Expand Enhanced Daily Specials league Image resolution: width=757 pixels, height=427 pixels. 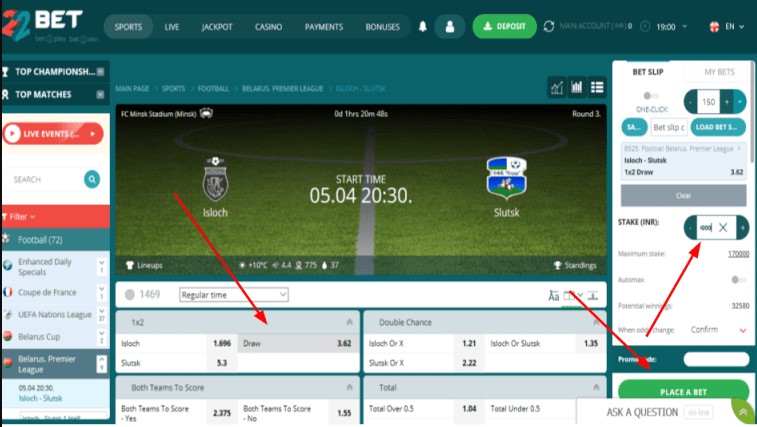(101, 267)
